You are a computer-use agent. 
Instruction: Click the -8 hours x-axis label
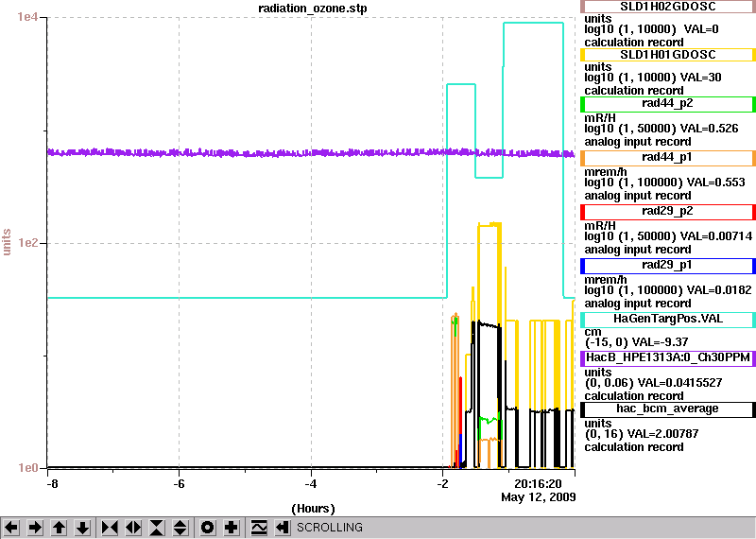point(52,483)
